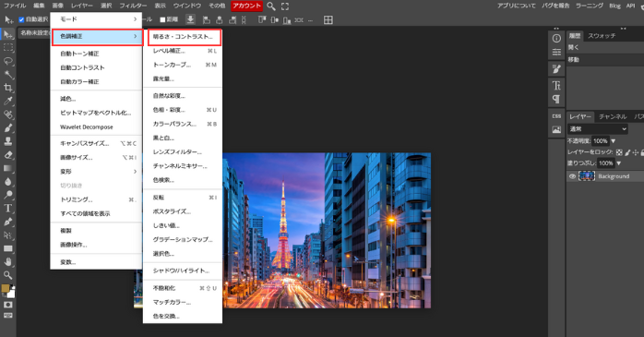
Task: Select the Rectangle Select tool
Action: point(7,48)
